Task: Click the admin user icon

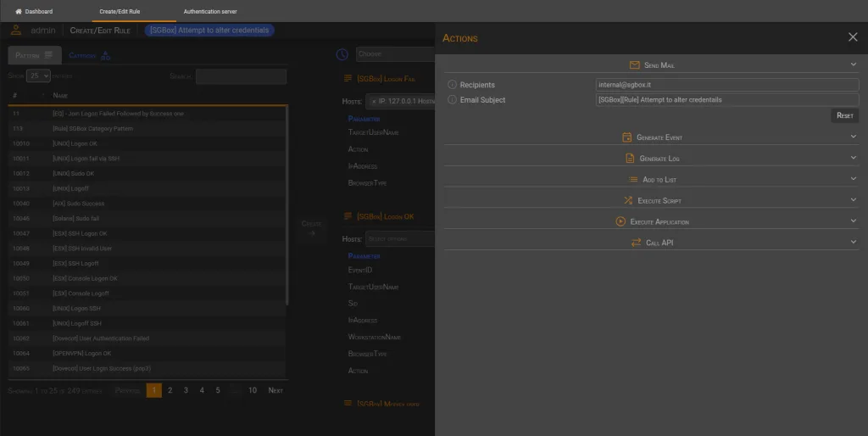Action: tap(16, 30)
